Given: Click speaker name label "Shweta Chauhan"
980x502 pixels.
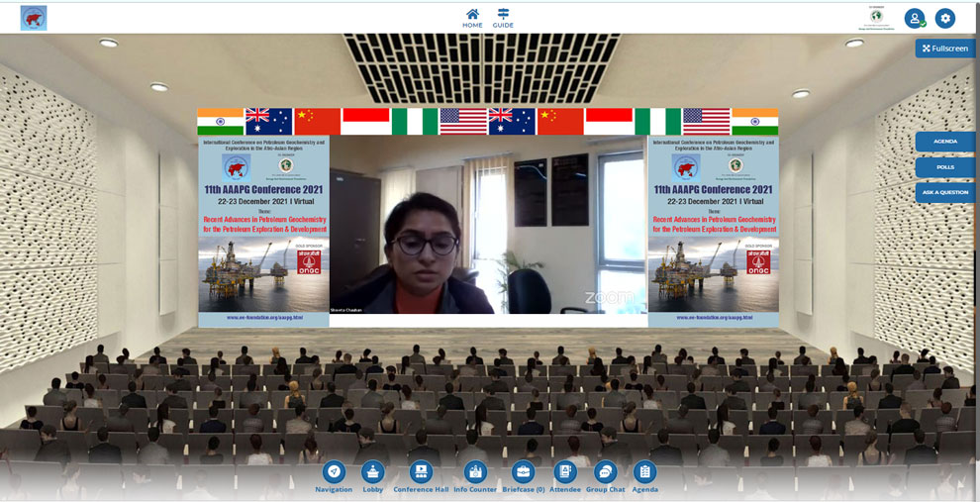Looking at the screenshot, I should coord(346,311).
